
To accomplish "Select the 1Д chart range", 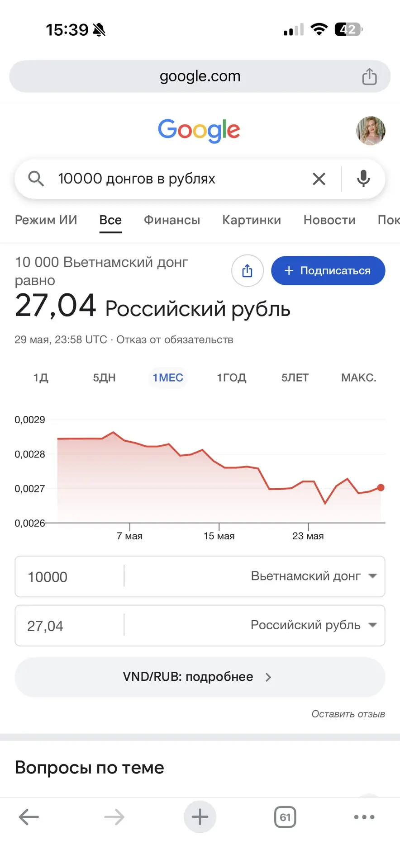I will click(41, 377).
